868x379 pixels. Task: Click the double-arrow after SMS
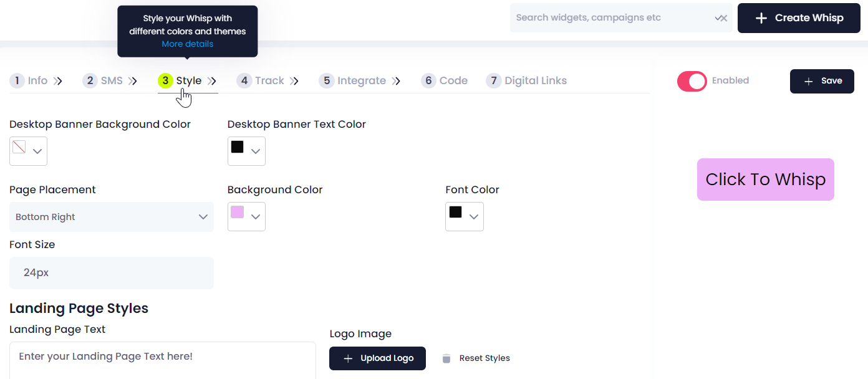(x=132, y=81)
